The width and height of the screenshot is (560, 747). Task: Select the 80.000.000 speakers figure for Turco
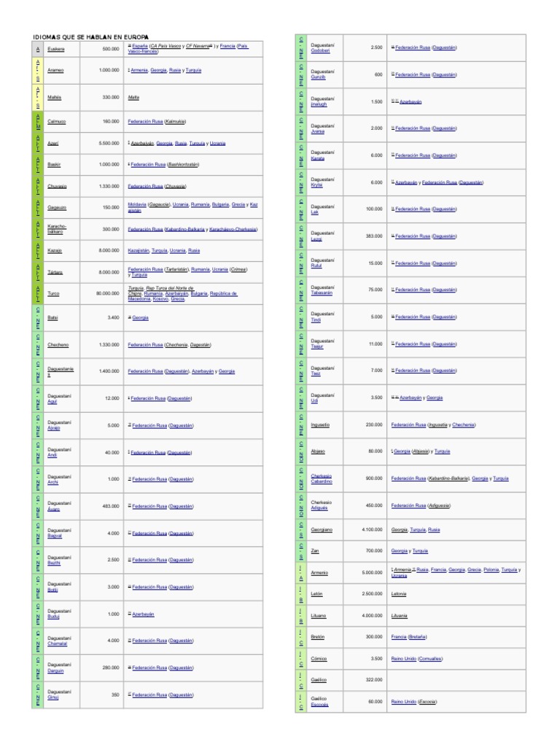coord(108,294)
